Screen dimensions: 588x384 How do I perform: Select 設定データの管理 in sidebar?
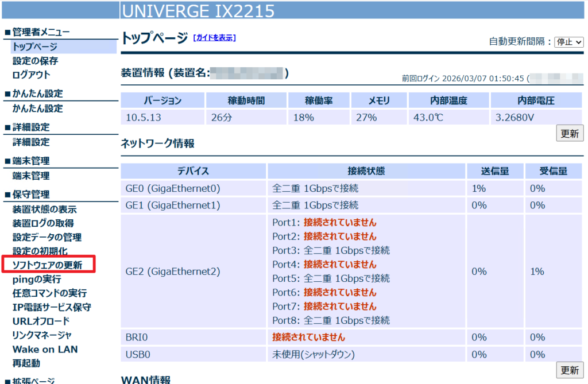coord(47,237)
